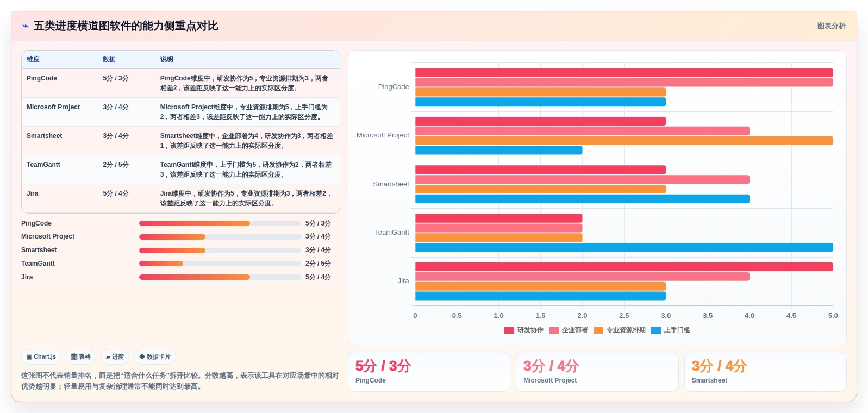Click Jira table score 5分 / 4分
This screenshot has height=413, width=868.
116,193
